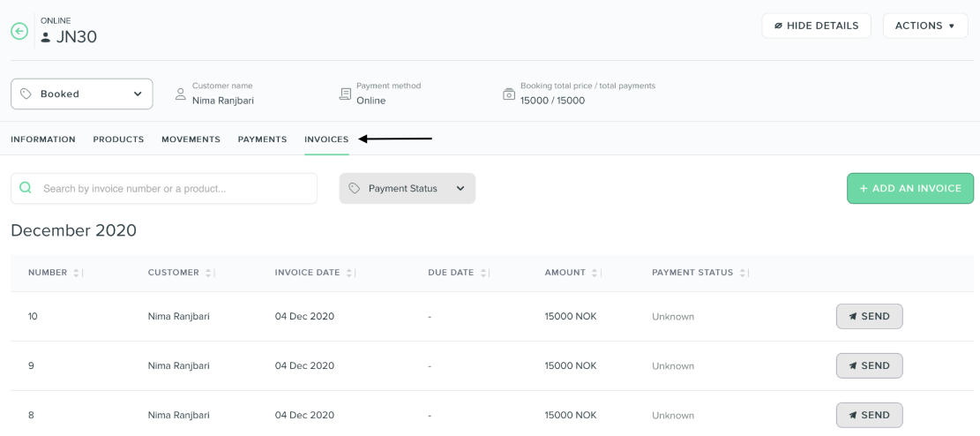Click the tag icon in Booked dropdown
Screen dimensions: 980x436
[x=26, y=94]
